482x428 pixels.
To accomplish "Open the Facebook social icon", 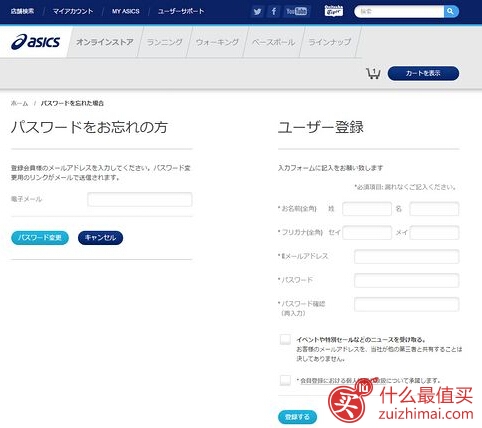I will pos(273,11).
